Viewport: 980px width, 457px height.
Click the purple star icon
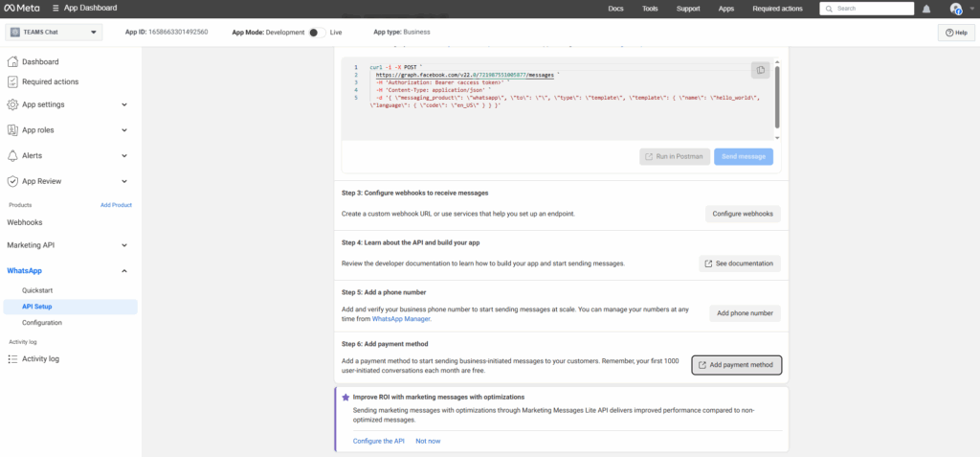coord(345,397)
